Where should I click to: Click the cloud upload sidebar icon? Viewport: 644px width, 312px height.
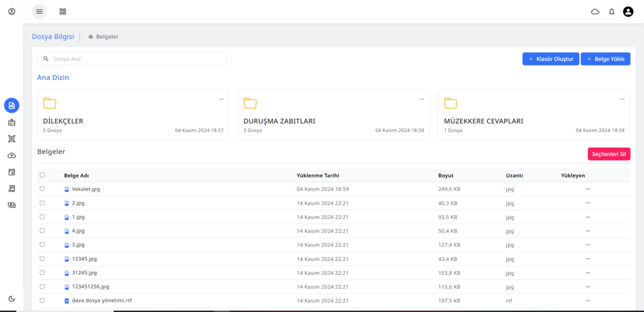[11, 155]
